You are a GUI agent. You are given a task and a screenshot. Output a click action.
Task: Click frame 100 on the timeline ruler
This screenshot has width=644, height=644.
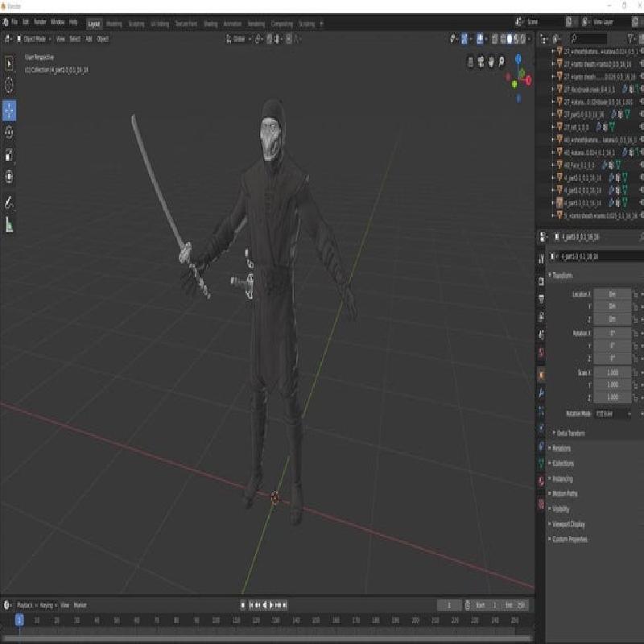tap(215, 620)
